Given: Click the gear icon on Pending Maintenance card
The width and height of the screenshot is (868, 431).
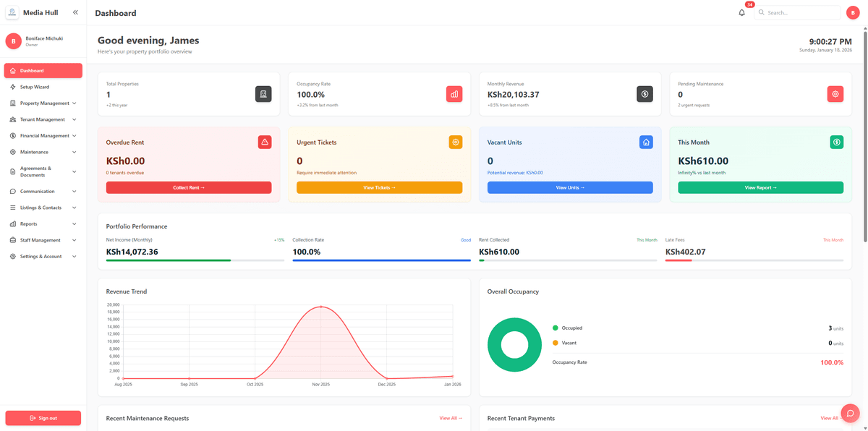Looking at the screenshot, I should click(835, 93).
